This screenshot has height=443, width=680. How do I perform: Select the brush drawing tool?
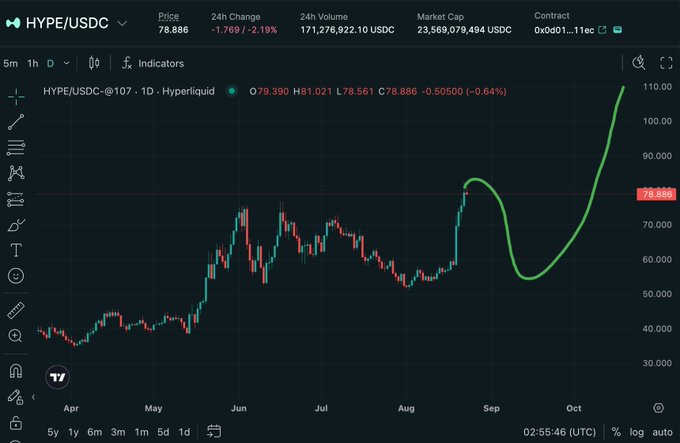16,225
